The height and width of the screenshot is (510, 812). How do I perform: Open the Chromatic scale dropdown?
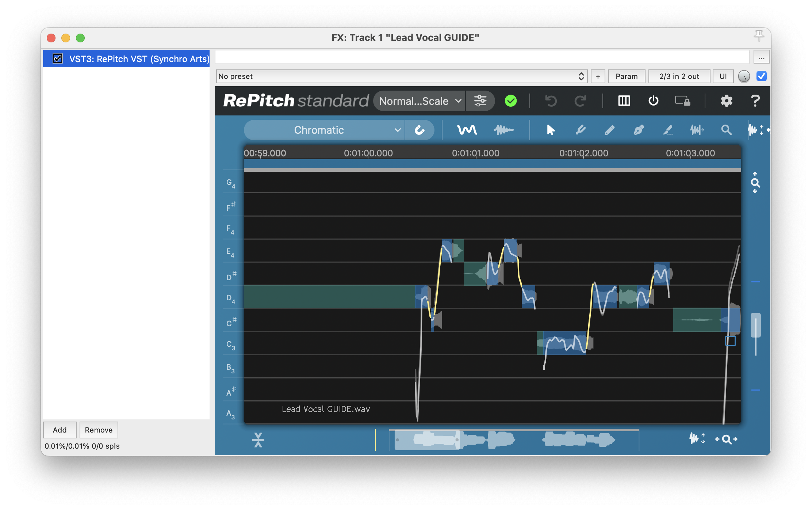(324, 130)
